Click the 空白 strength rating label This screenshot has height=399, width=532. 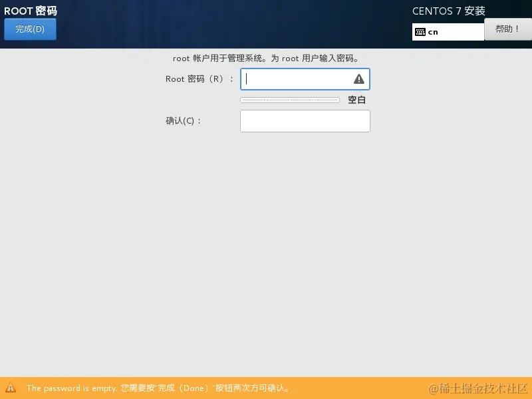pyautogui.click(x=356, y=99)
